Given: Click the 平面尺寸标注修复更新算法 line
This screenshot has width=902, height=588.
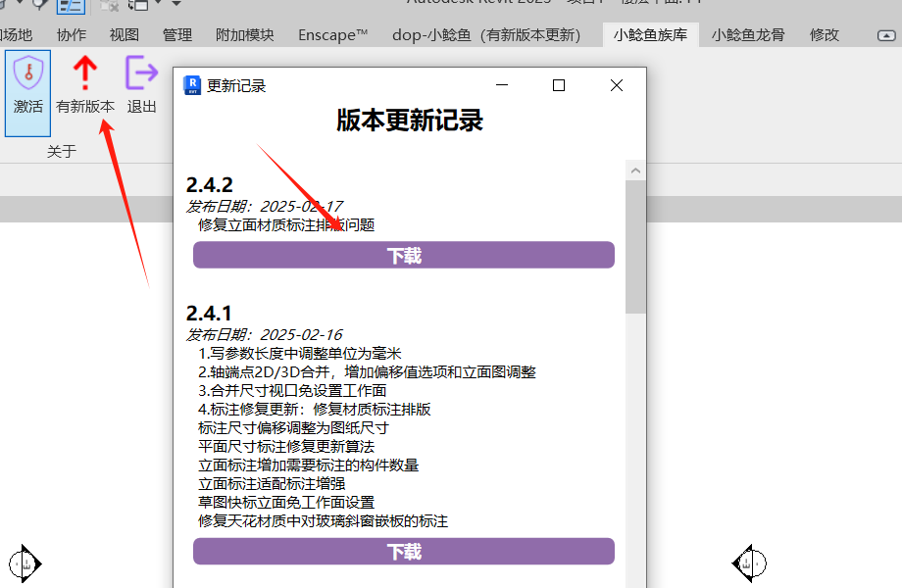Looking at the screenshot, I should pos(286,447).
